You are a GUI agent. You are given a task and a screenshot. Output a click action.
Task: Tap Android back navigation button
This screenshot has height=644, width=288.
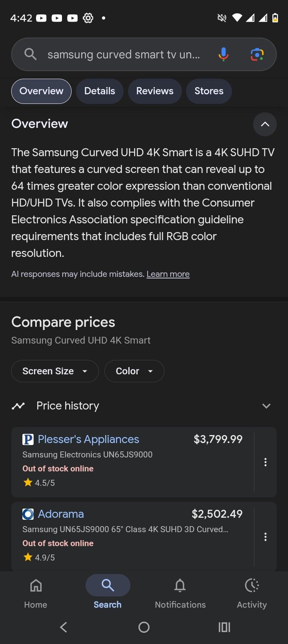(x=63, y=627)
